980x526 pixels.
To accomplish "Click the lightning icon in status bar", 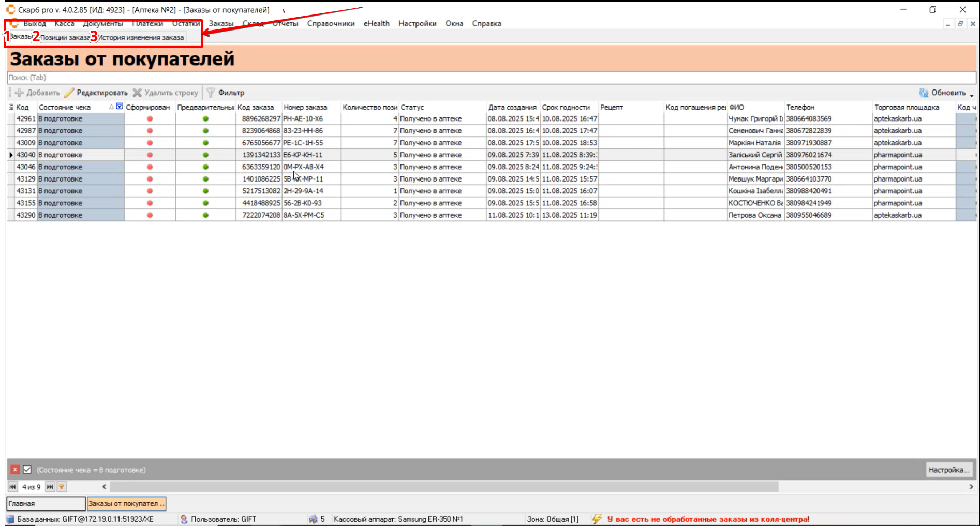I will click(597, 519).
